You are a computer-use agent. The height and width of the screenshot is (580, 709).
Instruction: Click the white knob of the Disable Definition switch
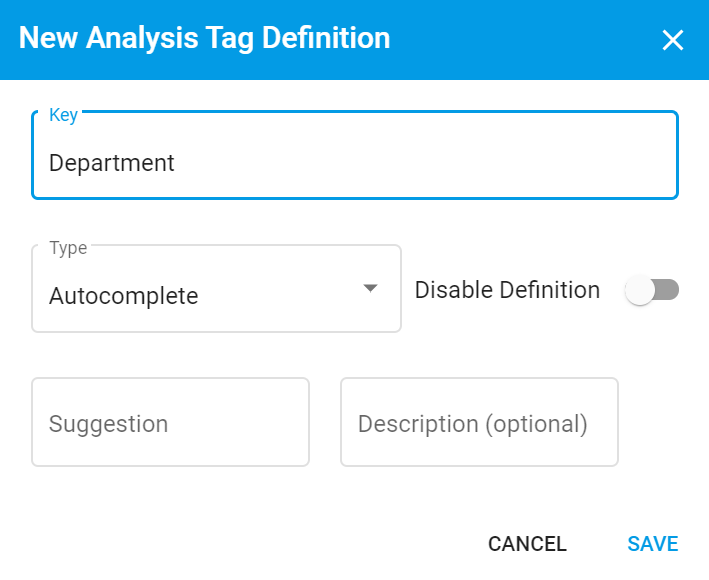[639, 290]
